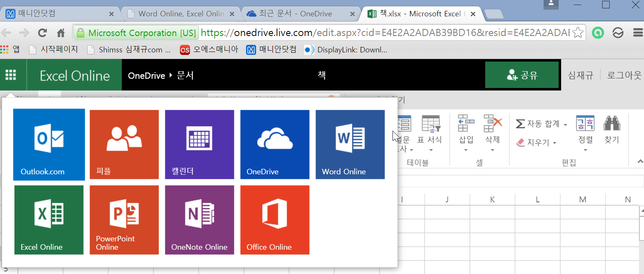This screenshot has height=274, width=644.
Task: Open the Shimss 심재규com bookmark
Action: tap(129, 50)
